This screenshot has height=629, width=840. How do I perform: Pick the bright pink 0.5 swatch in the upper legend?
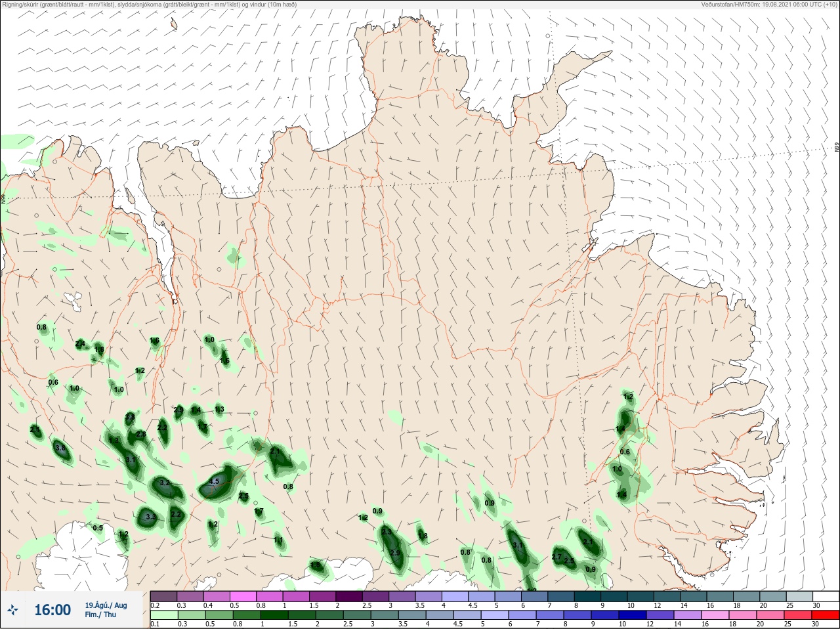coord(243,596)
